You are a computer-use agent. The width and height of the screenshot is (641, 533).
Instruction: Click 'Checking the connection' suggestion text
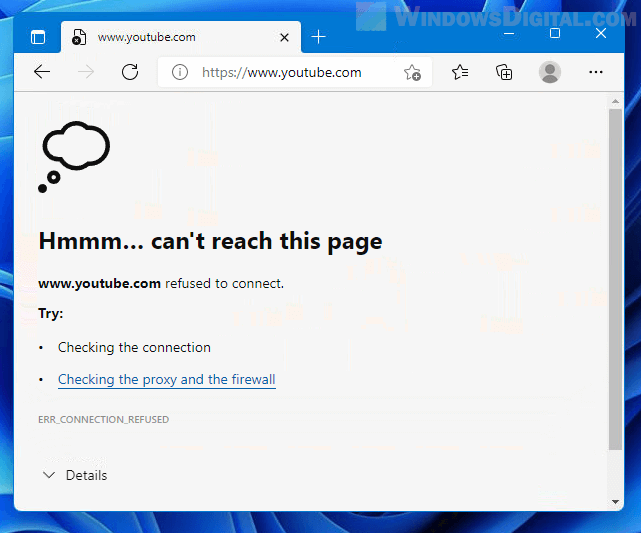[x=134, y=348]
